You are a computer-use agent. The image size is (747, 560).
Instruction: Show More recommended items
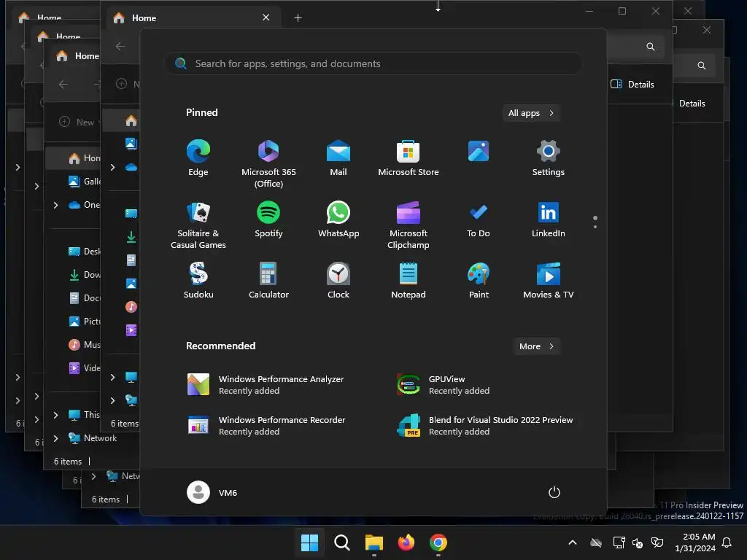tap(536, 346)
